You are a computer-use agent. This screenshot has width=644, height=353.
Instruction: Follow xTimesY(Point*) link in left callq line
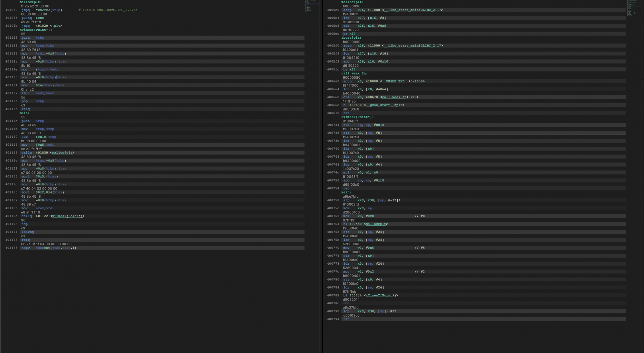tap(67, 216)
